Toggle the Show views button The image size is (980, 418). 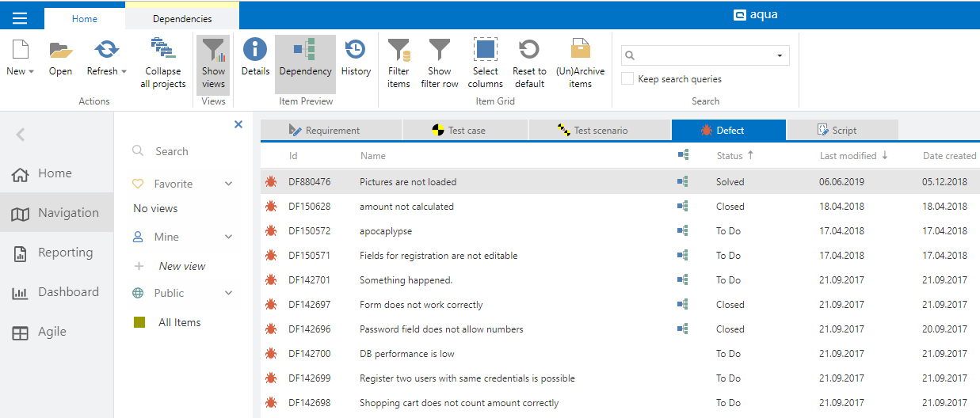point(213,64)
